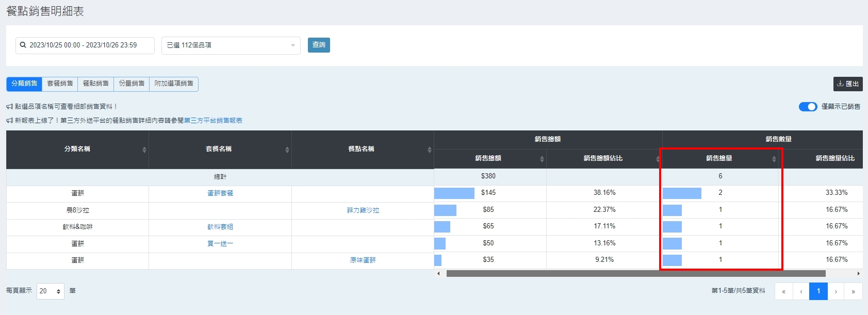
Task: Sort by 銷售總額 column sort icon
Action: coord(542,159)
